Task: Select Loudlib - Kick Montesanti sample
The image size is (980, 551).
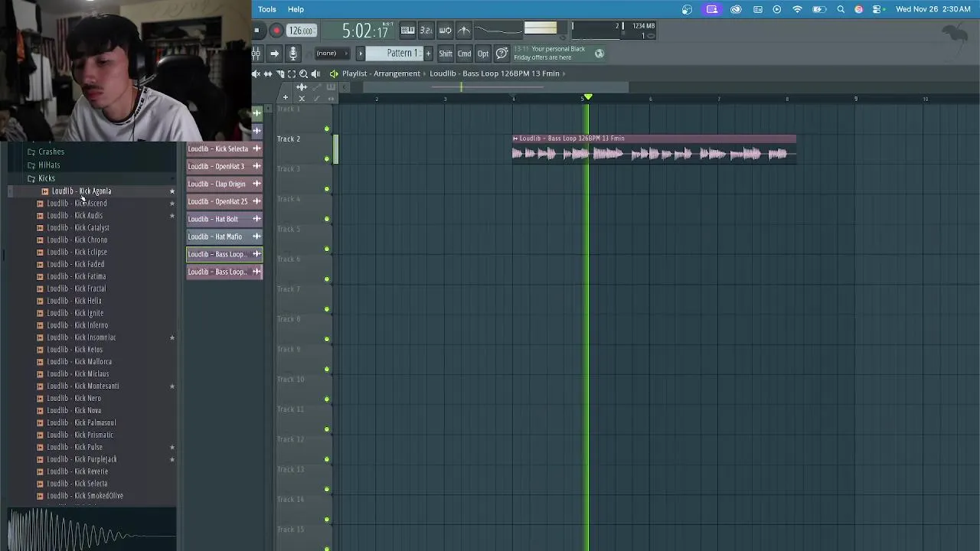Action: pos(83,386)
